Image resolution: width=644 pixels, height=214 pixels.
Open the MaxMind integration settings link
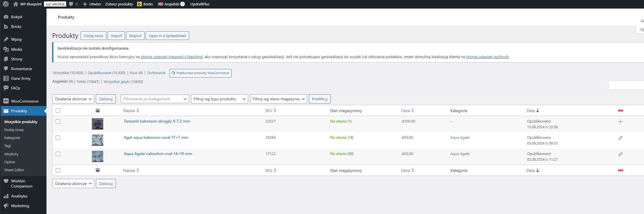coord(171,57)
